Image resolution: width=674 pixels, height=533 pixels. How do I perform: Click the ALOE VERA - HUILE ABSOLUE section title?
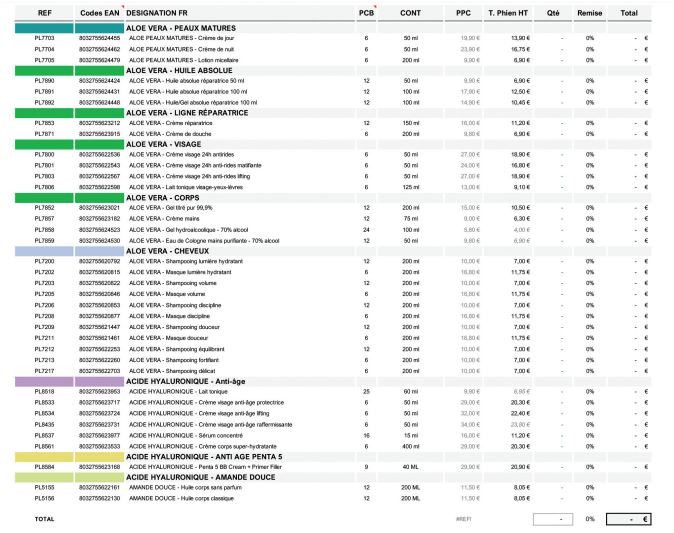179,70
